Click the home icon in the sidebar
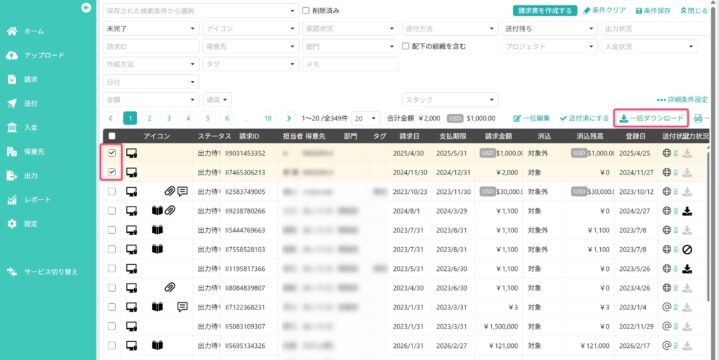The image size is (720, 360). 12,31
